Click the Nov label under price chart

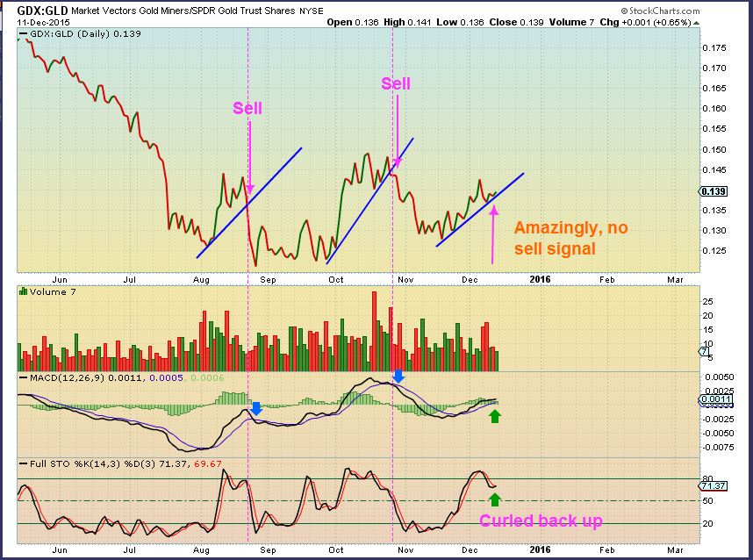405,279
